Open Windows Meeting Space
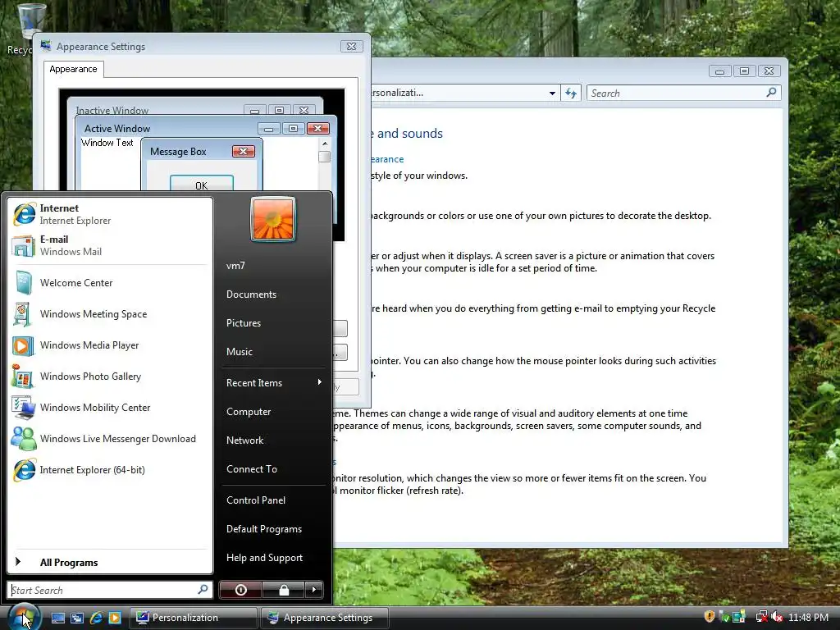 tap(110, 314)
